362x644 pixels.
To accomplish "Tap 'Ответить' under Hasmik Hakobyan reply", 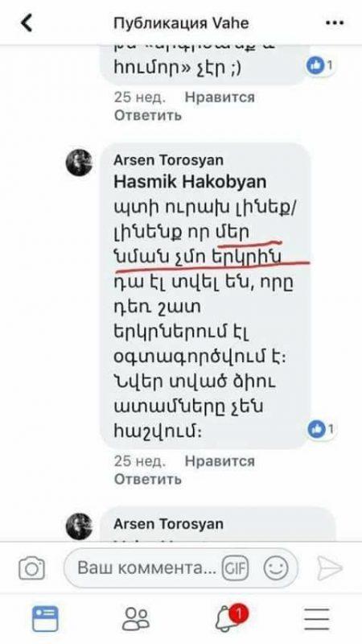I will 148,479.
